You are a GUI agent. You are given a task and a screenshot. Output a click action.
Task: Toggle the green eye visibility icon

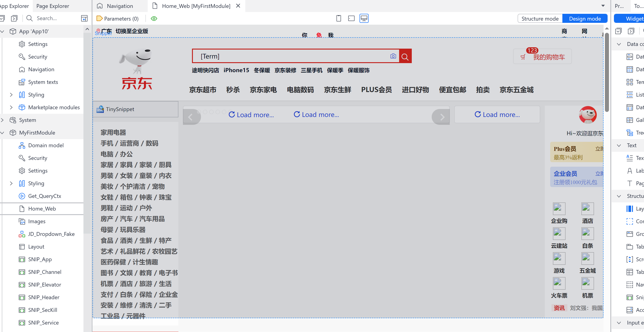(x=154, y=19)
